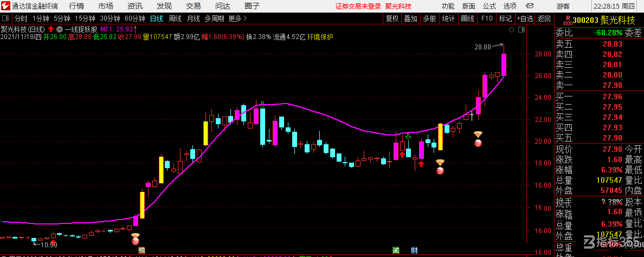Toggle the left side panel icon
This screenshot has height=257, width=644.
6,19
